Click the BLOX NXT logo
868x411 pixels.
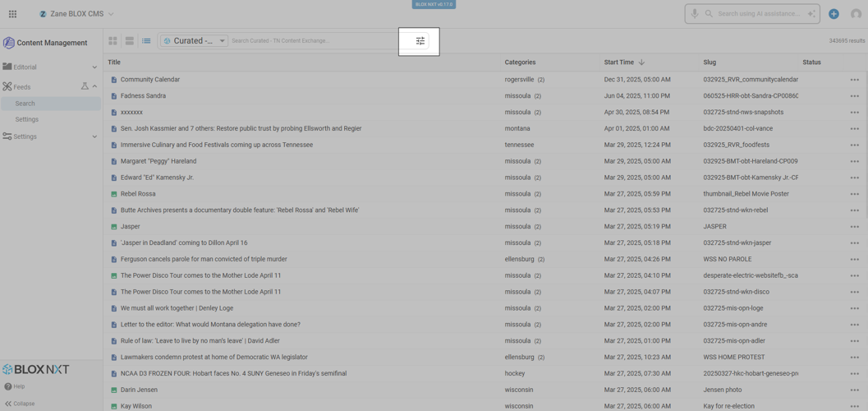coord(35,369)
